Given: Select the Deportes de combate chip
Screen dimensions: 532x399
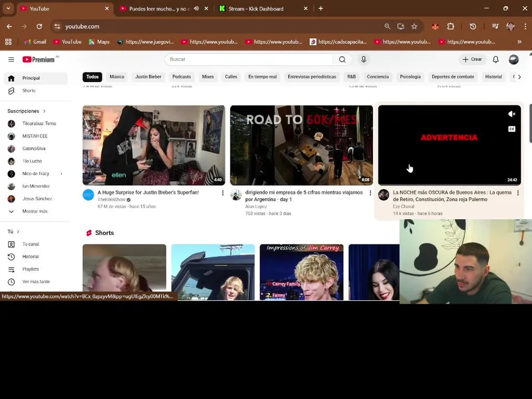Looking at the screenshot, I should (x=453, y=76).
